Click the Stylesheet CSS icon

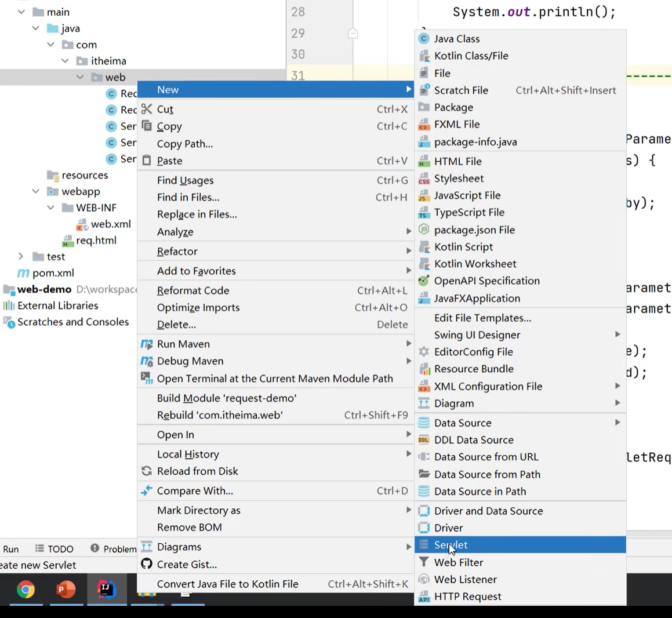pos(424,179)
